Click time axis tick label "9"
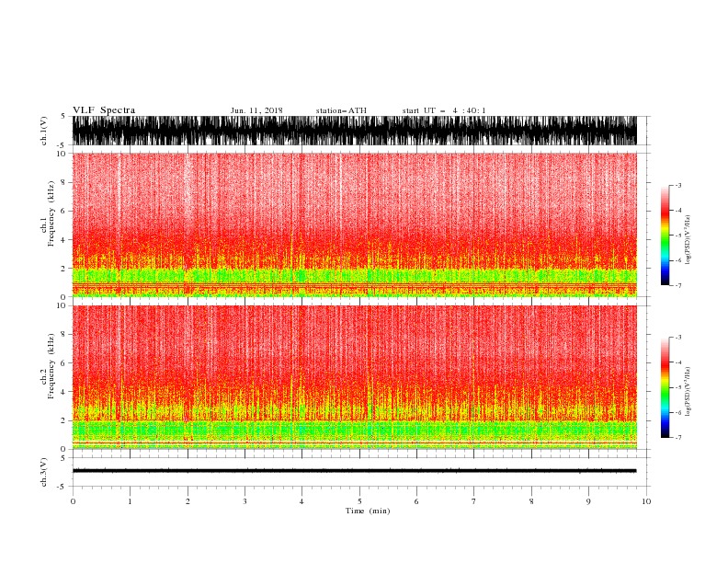This screenshot has height=563, width=728. coord(588,501)
